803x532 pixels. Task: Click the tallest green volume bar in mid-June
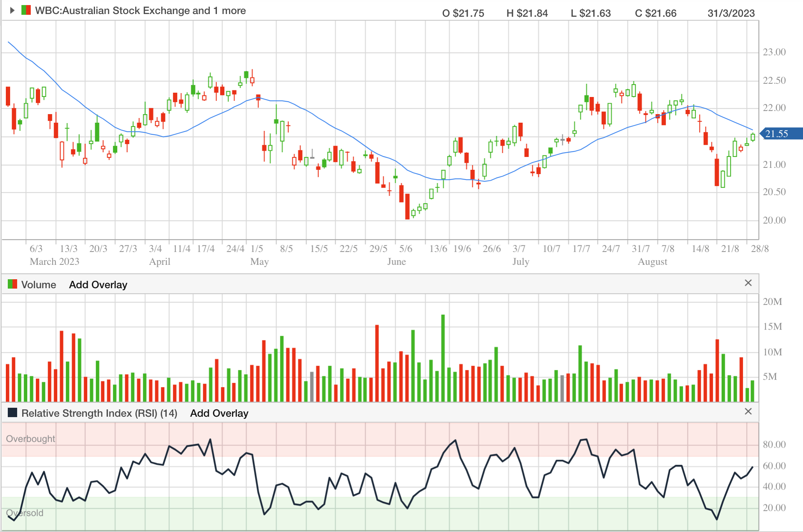(x=443, y=358)
